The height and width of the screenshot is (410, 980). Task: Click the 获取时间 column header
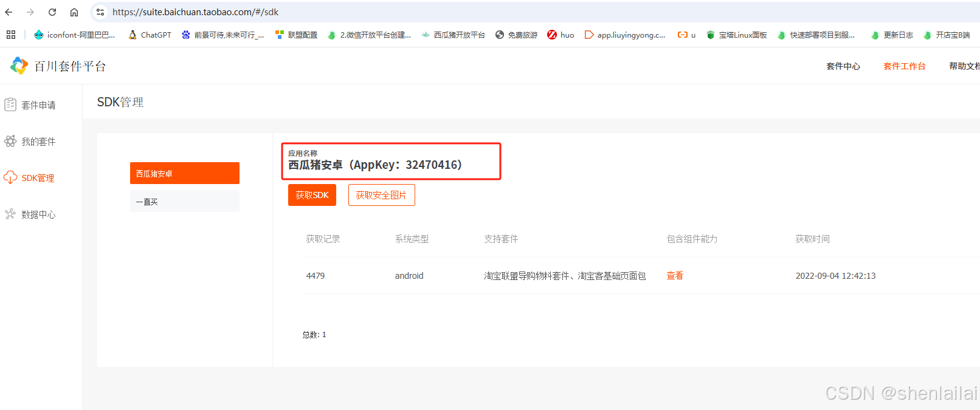coord(812,239)
